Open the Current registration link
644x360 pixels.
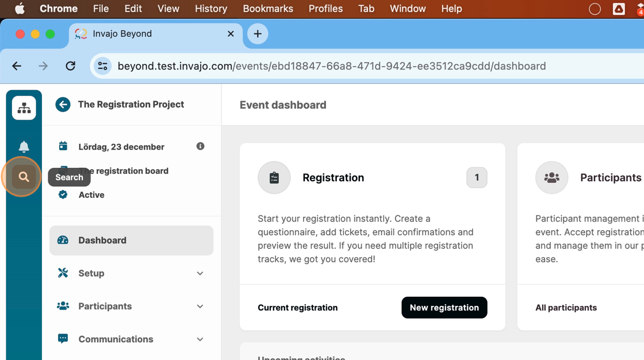(x=297, y=308)
